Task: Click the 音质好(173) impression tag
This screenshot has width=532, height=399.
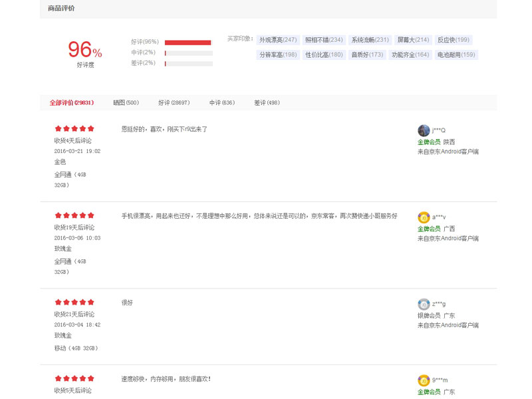Action: [367, 55]
